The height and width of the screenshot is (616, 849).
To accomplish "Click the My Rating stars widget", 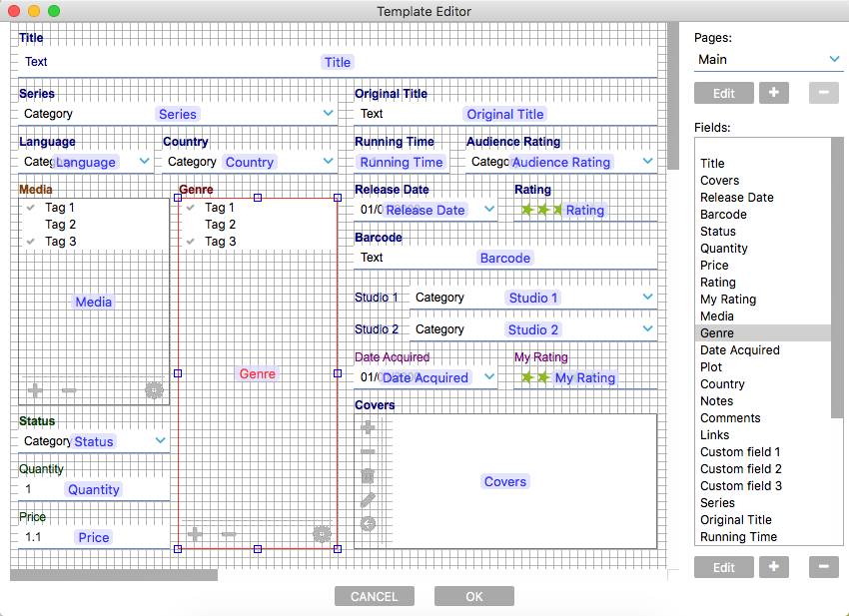I will pyautogui.click(x=584, y=377).
